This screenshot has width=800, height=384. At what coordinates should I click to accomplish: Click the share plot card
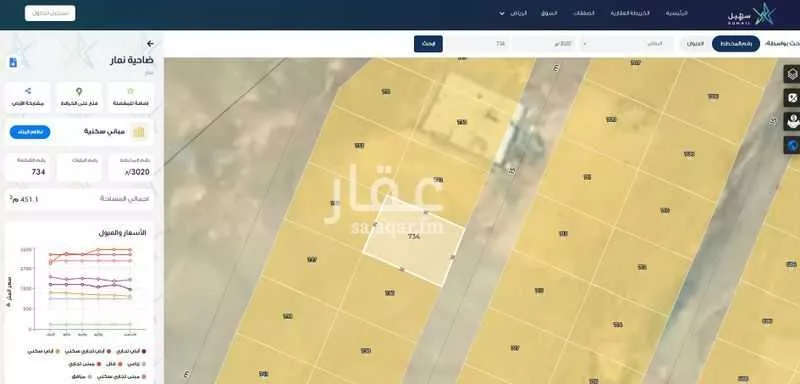pyautogui.click(x=28, y=97)
